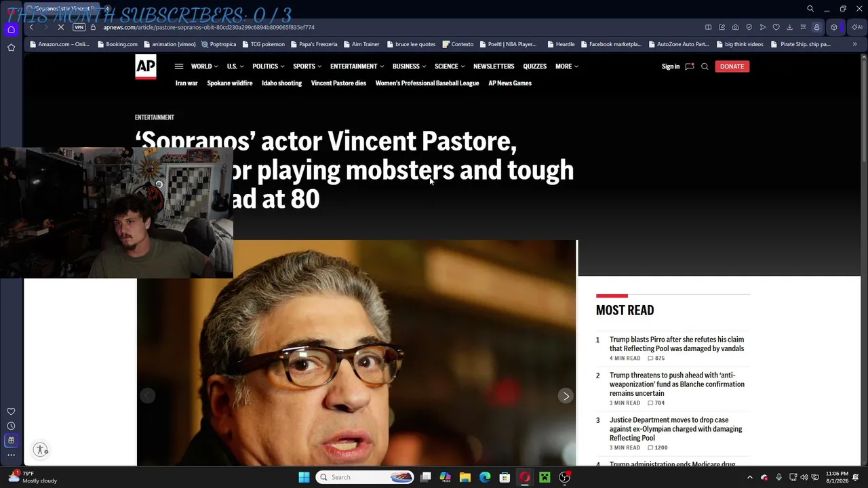Open the Trump blasts Pirro story
This screenshot has width=868, height=488.
[677, 344]
